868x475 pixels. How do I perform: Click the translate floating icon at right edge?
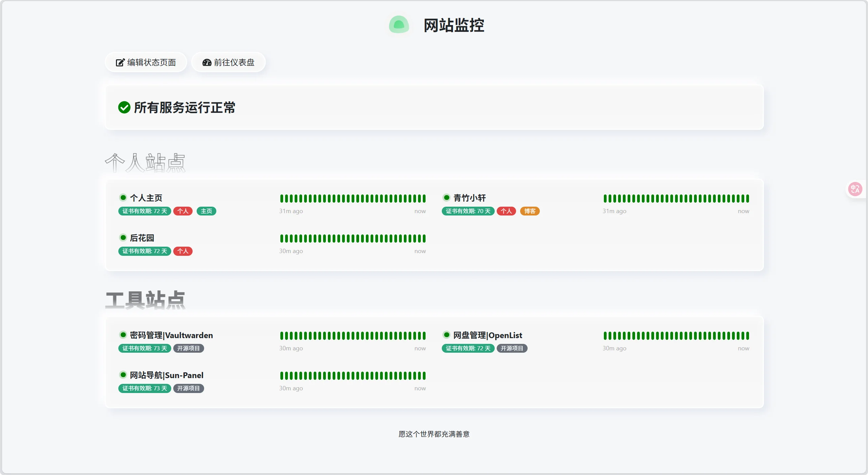[x=855, y=189]
